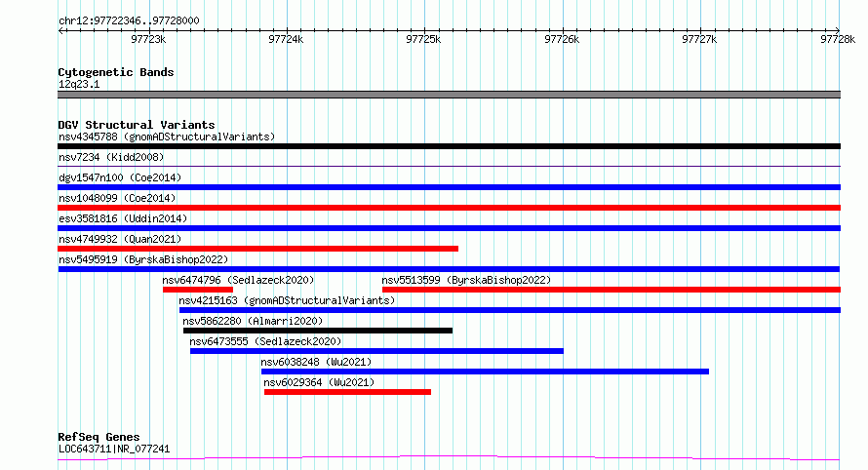This screenshot has height=470, width=868.
Task: Click the 97726k ruler tick label
Action: [562, 39]
